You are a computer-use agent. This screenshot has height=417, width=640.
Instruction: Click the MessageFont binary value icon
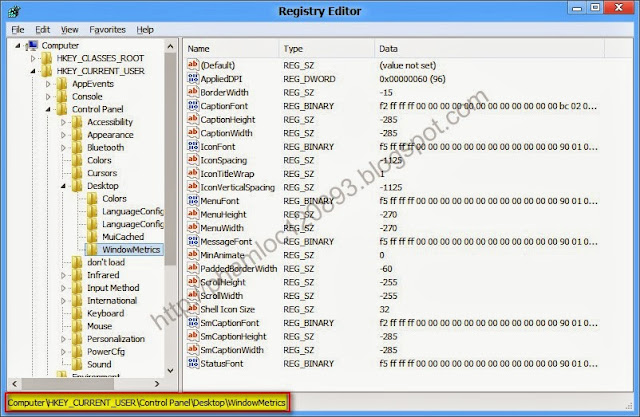click(193, 241)
